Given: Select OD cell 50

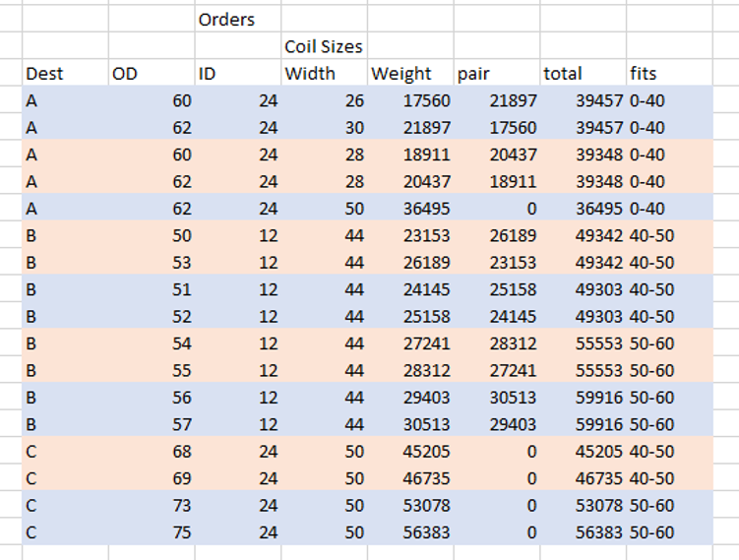Looking at the screenshot, I should tap(152, 235).
